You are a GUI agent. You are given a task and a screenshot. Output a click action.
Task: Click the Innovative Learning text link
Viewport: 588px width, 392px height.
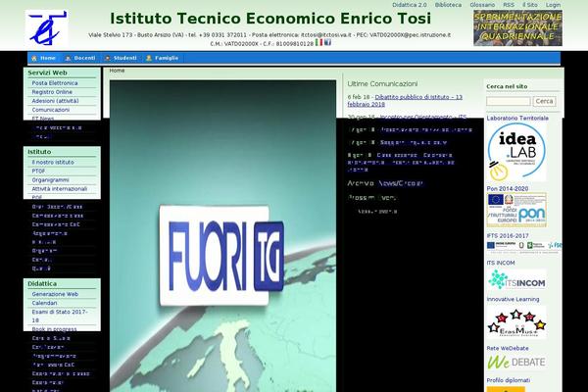pos(513,299)
